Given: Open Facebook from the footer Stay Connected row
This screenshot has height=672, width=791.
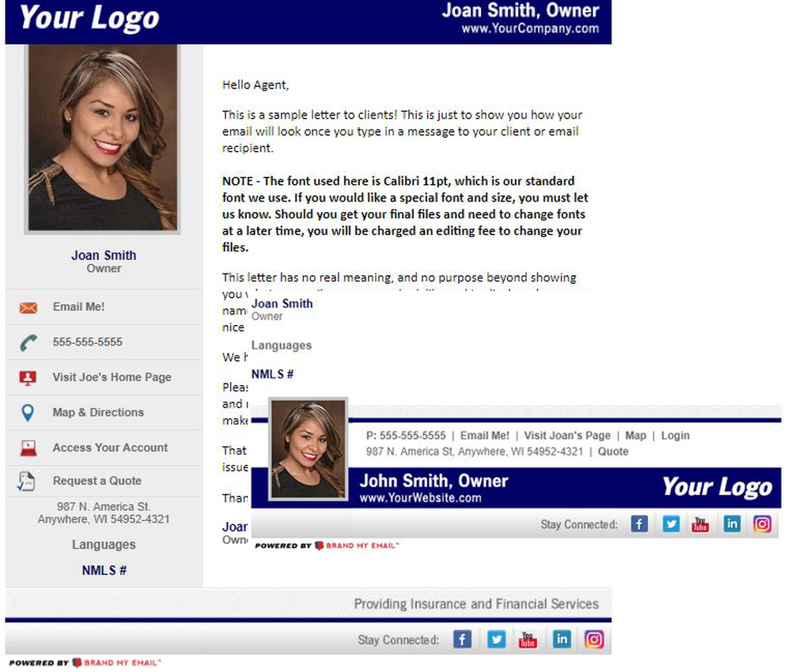Looking at the screenshot, I should (462, 640).
